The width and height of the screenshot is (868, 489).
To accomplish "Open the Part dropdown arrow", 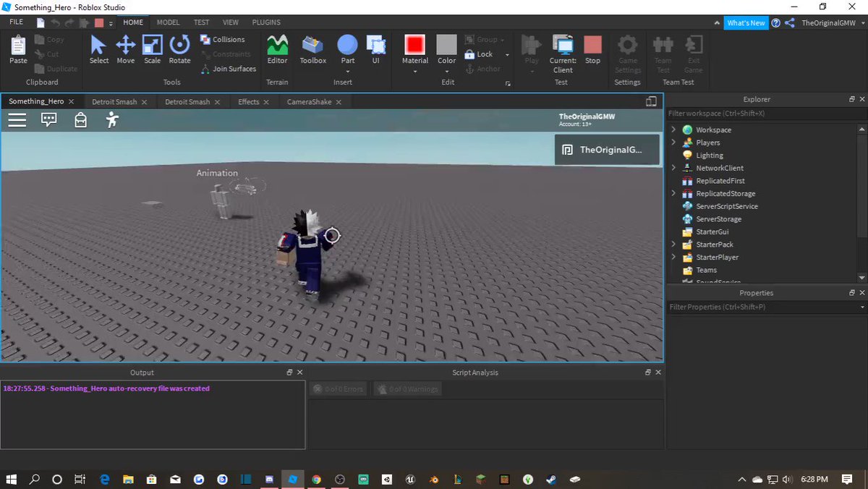I will [348, 70].
